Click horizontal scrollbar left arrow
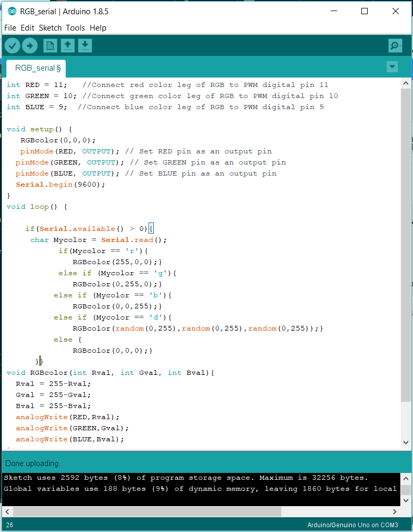The width and height of the screenshot is (413, 532). click(7, 511)
